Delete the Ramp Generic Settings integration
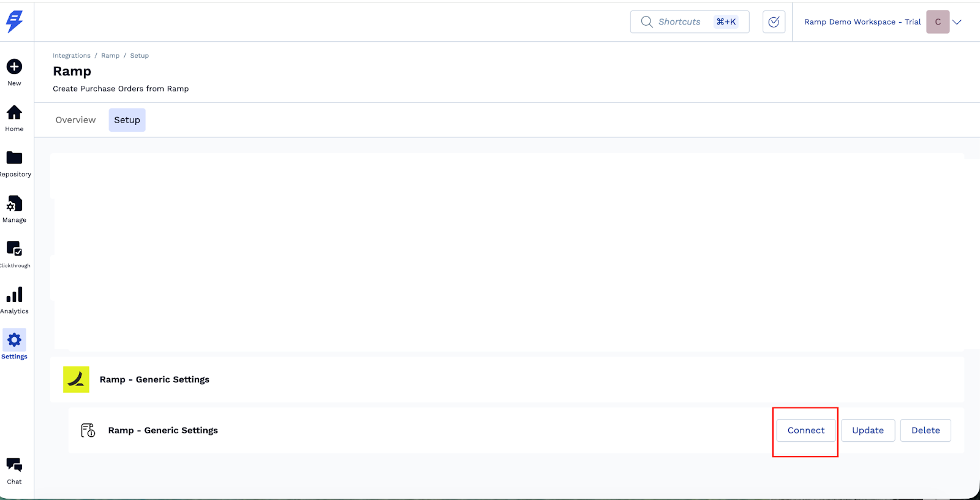The image size is (980, 500). (x=925, y=430)
